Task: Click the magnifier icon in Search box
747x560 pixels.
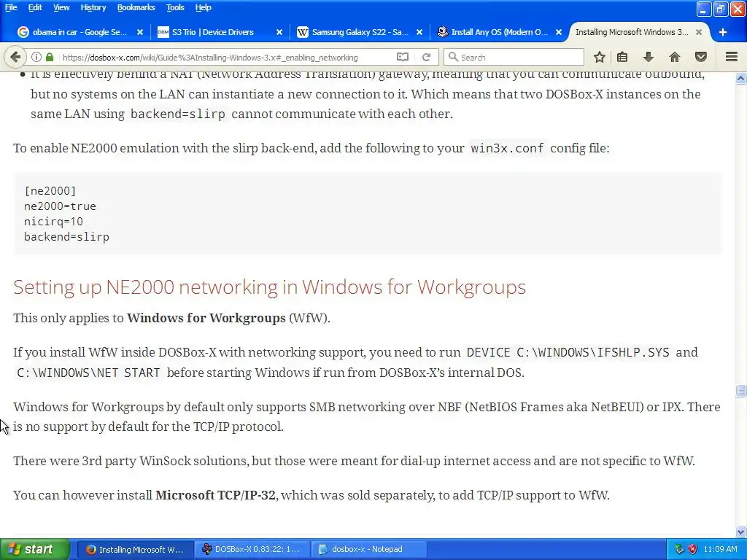Action: (453, 57)
